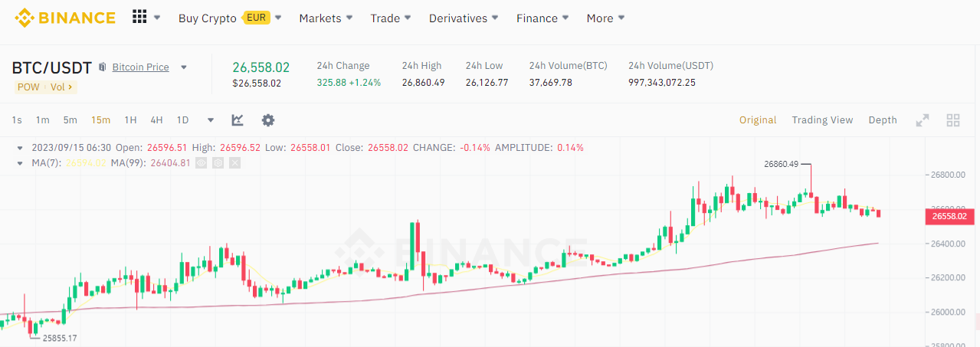Image resolution: width=980 pixels, height=347 pixels.
Task: Open the Trade menu
Action: pyautogui.click(x=390, y=18)
